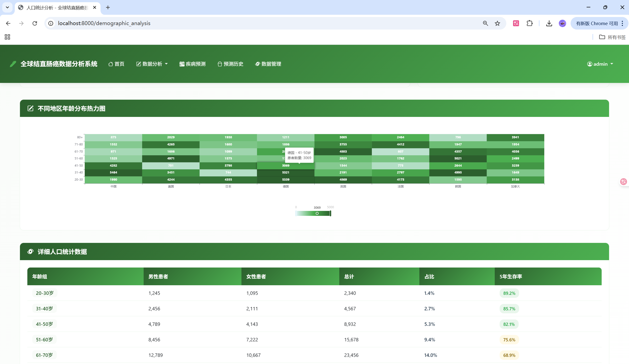The height and width of the screenshot is (364, 629).
Task: Expand the 数据分析 dropdown menu
Action: click(x=152, y=64)
